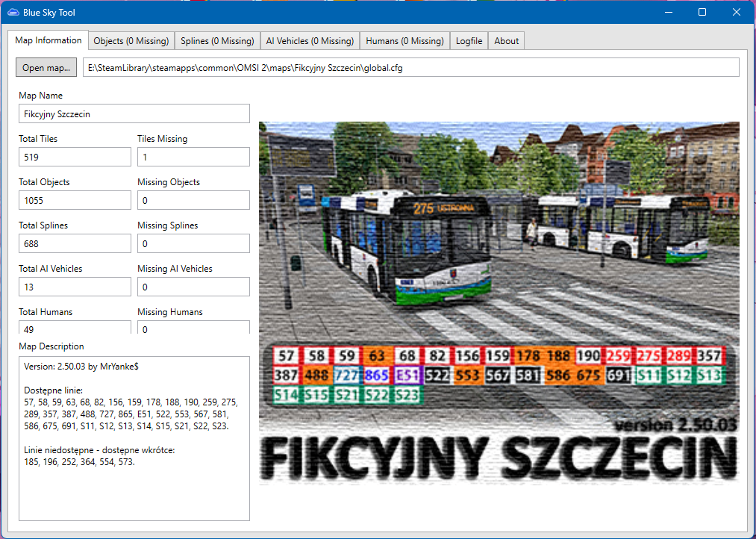This screenshot has width=756, height=539.
Task: Switch to the Objects (0 Missing) tab
Action: click(x=131, y=41)
